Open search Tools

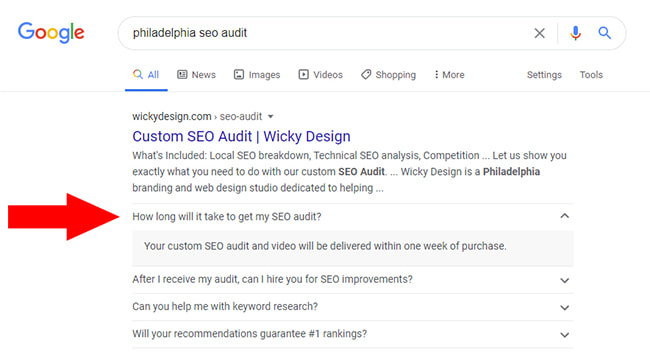coord(591,75)
